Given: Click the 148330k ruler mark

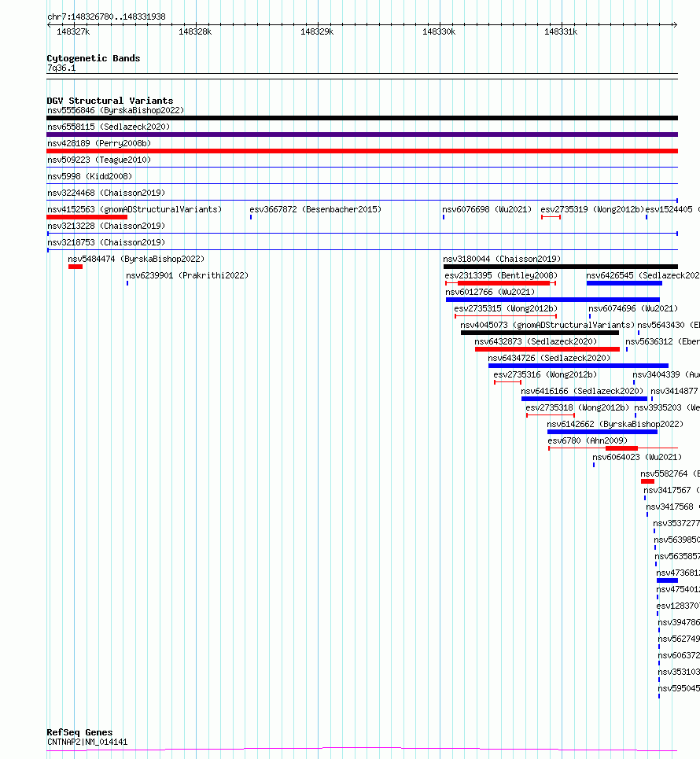Looking at the screenshot, I should [x=439, y=31].
